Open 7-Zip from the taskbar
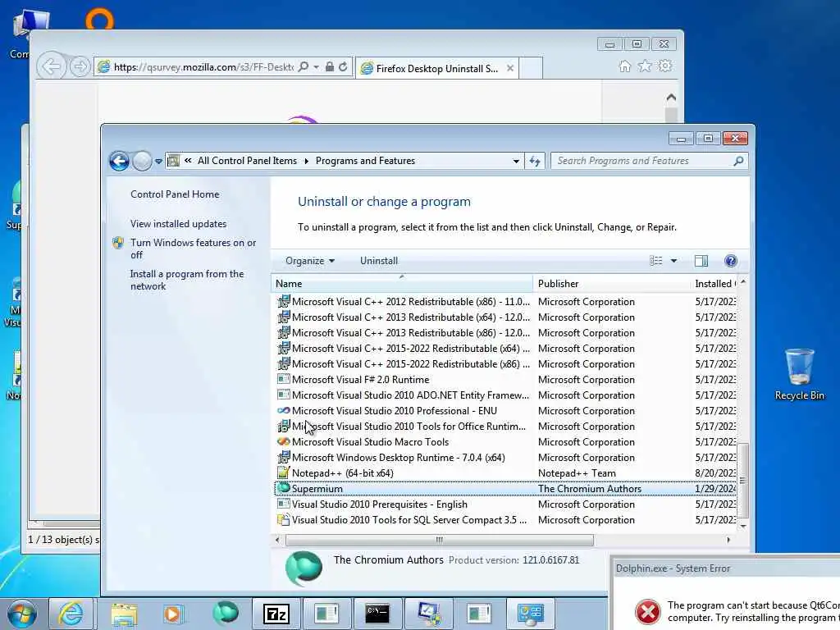 pos(276,614)
